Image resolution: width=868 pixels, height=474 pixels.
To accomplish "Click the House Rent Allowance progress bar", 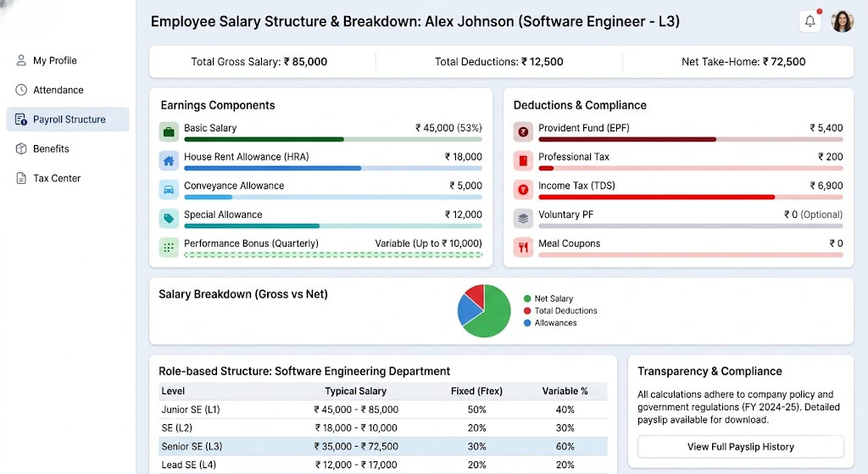I will point(332,169).
